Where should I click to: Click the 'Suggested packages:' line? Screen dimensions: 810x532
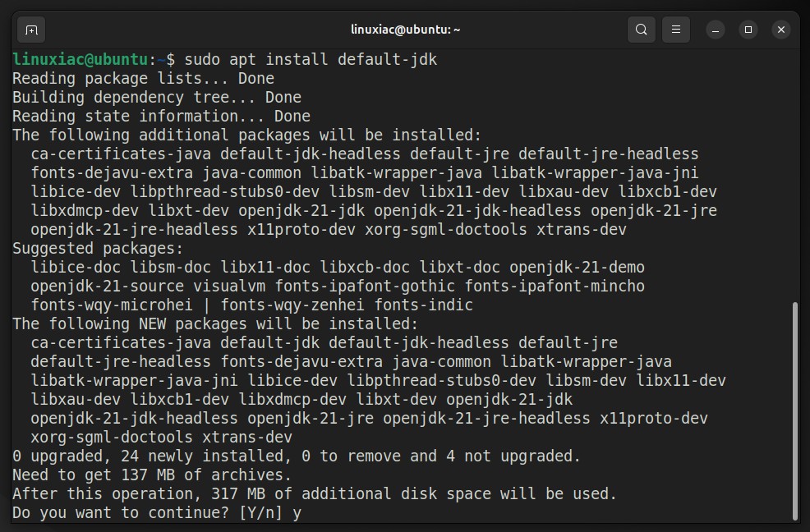click(98, 249)
